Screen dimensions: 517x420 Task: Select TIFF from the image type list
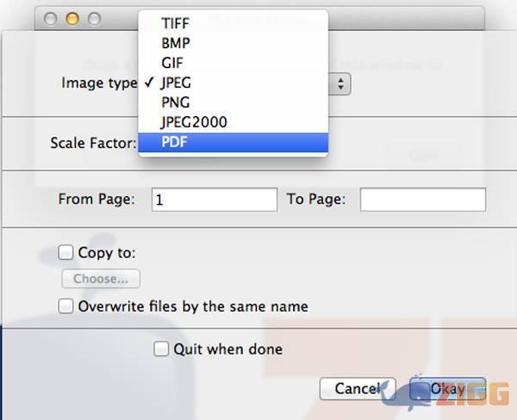point(175,23)
